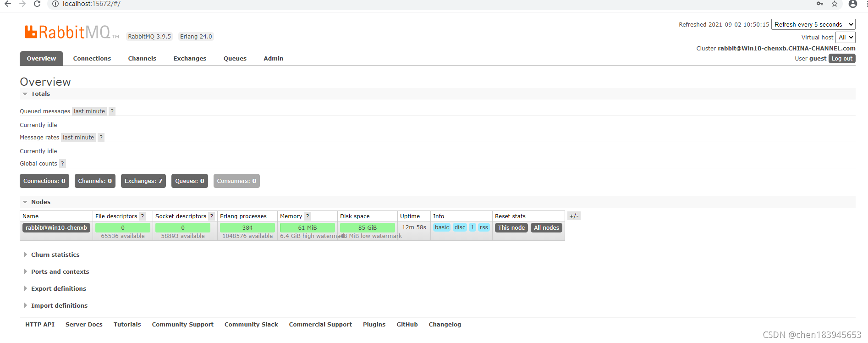This screenshot has width=868, height=343.
Task: Open the Virtual host All dropdown
Action: tap(846, 37)
